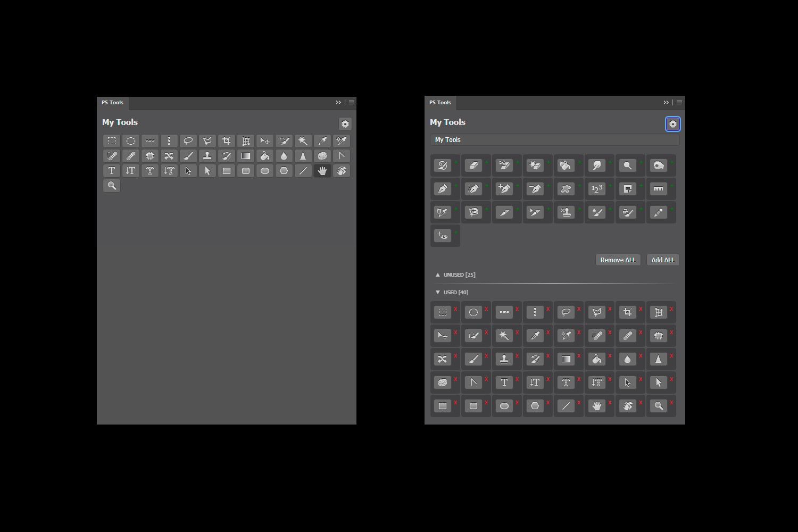Select the Crop tool in My Tools
The width and height of the screenshot is (798, 532).
pyautogui.click(x=226, y=140)
